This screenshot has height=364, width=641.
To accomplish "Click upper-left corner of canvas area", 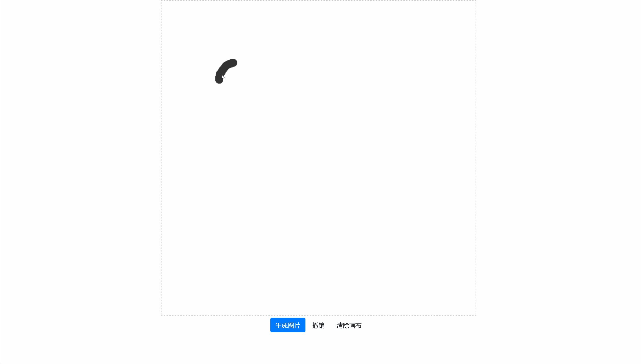I will (161, 1).
